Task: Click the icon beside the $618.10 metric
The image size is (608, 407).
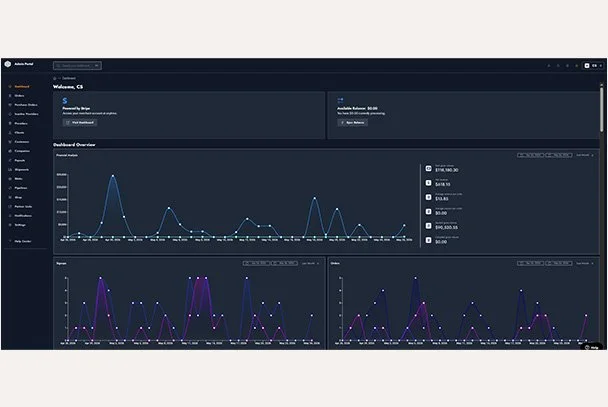Action: point(428,183)
